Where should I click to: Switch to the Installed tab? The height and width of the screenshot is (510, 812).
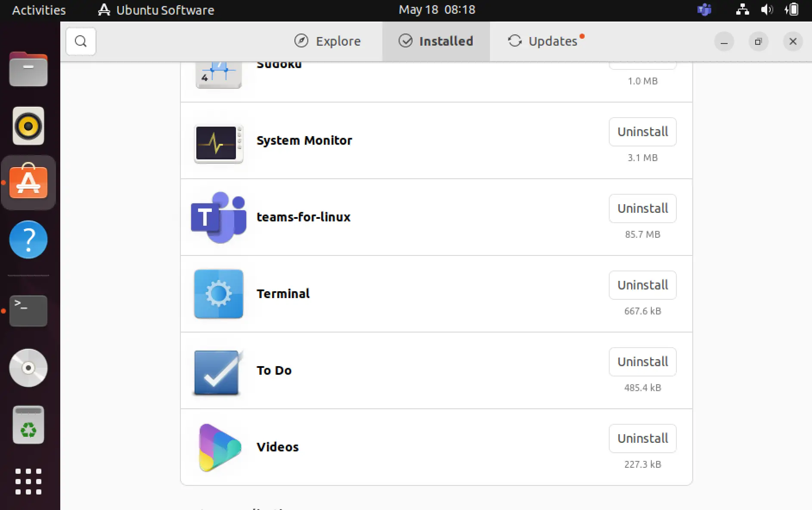pyautogui.click(x=436, y=41)
